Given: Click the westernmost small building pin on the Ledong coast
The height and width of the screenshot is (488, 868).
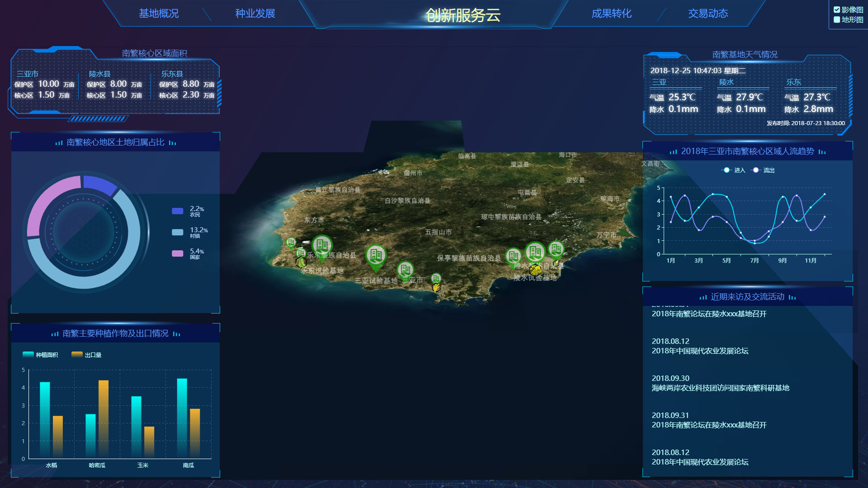Looking at the screenshot, I should click(x=291, y=243).
